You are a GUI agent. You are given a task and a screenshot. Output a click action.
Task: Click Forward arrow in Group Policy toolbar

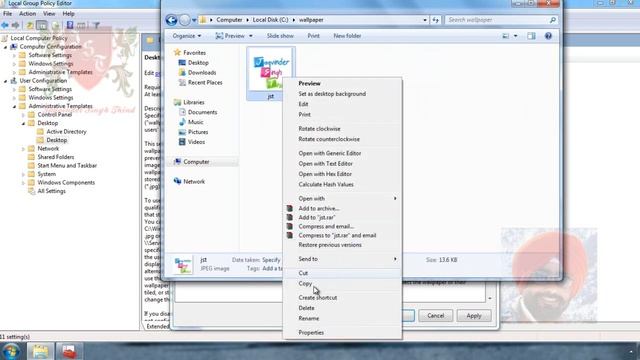[16, 25]
